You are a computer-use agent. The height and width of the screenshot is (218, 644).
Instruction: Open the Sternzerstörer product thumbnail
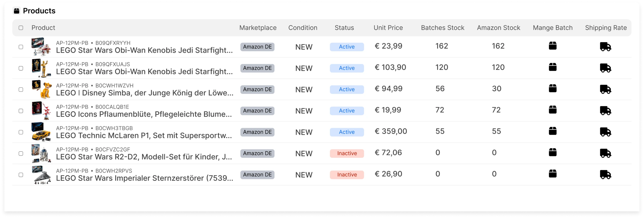pyautogui.click(x=41, y=174)
